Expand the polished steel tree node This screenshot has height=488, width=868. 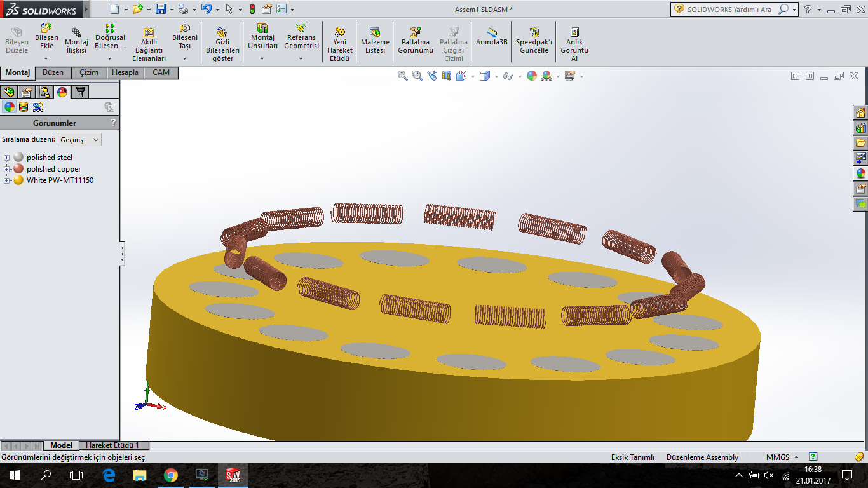point(7,158)
